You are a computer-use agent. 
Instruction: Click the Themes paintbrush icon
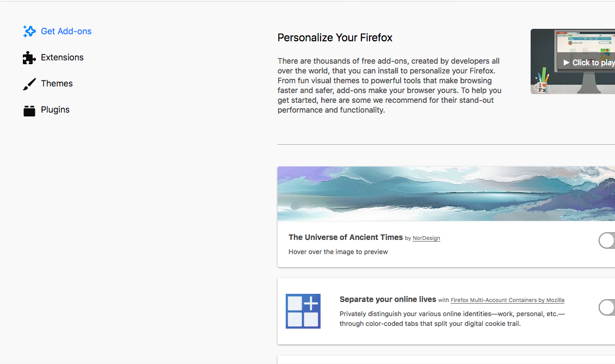point(29,84)
